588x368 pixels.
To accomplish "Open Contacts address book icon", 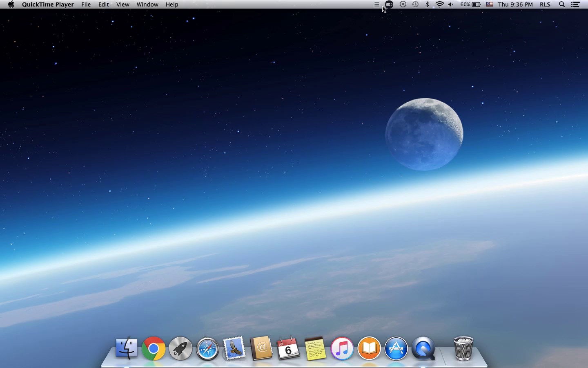I will click(x=261, y=348).
